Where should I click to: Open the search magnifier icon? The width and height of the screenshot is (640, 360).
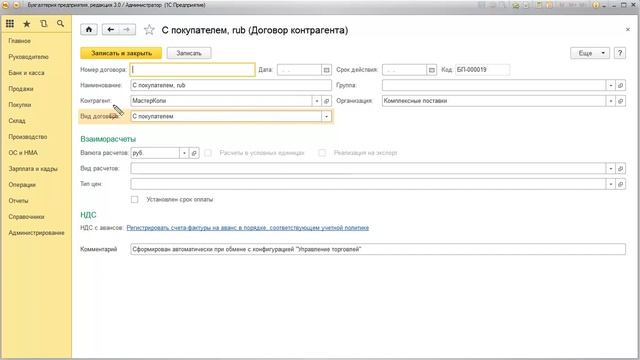[x=60, y=24]
